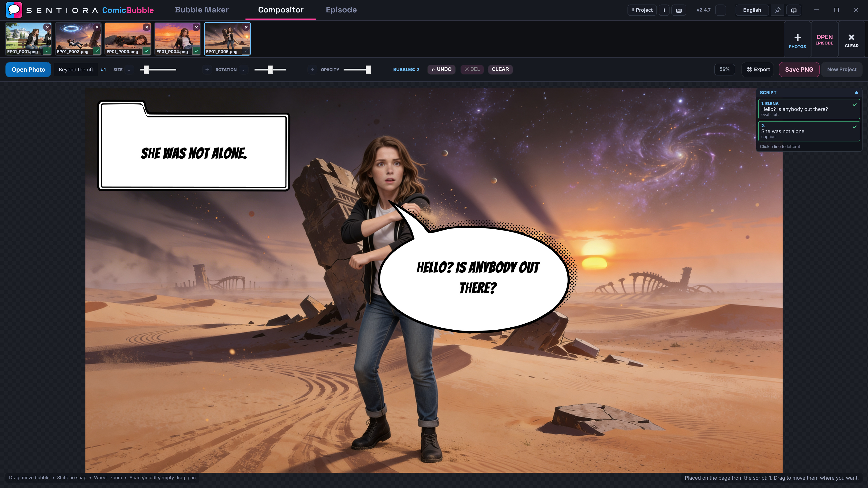
Task: Click the Save PNG button
Action: click(799, 70)
